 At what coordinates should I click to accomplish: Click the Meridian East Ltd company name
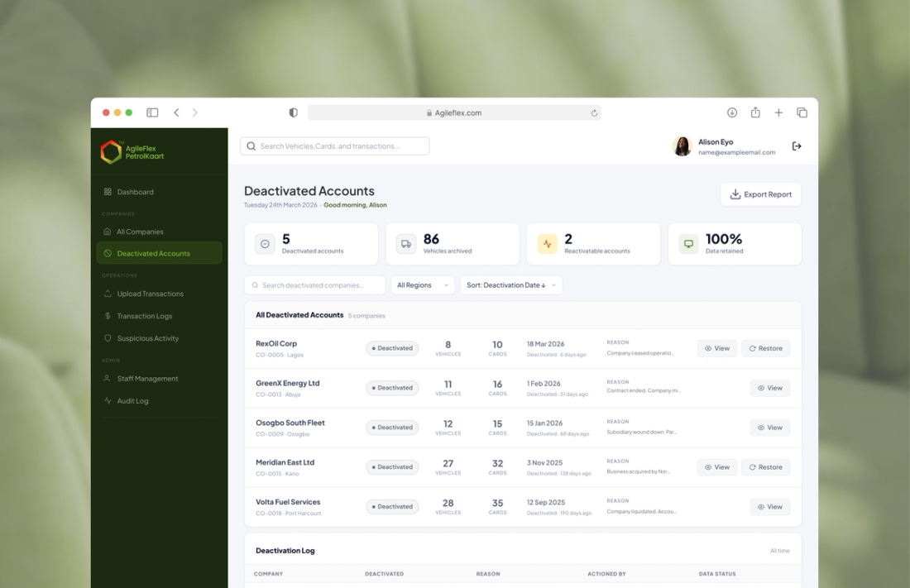point(285,462)
